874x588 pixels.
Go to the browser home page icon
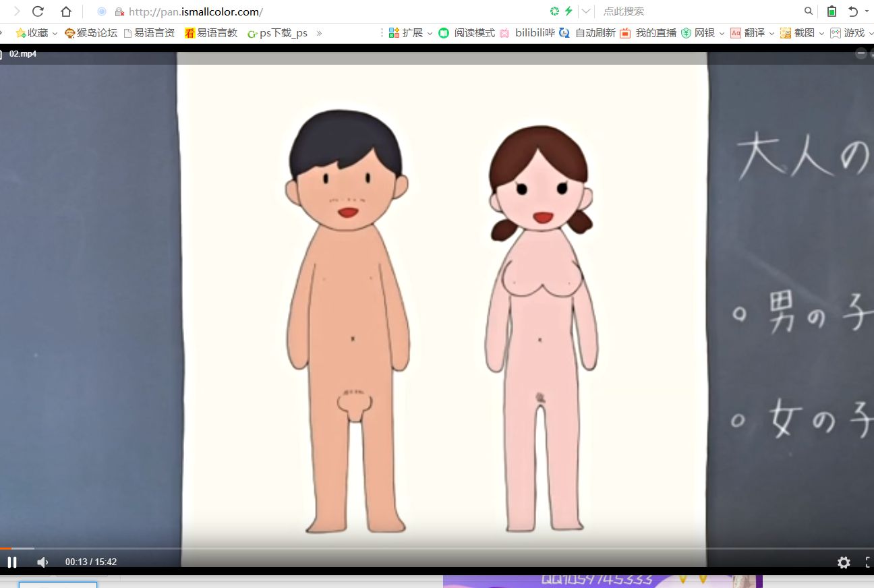(x=65, y=11)
